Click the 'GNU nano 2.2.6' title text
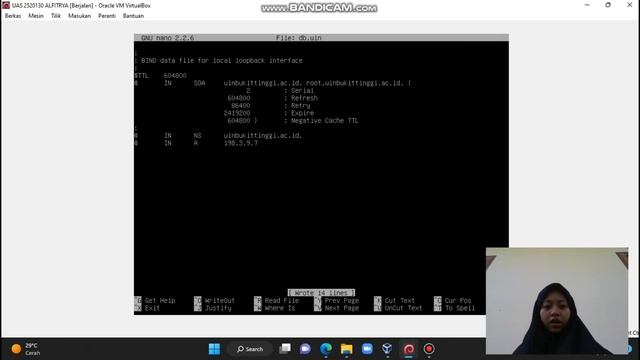Viewport: 640px width, 360px height. 167,38
